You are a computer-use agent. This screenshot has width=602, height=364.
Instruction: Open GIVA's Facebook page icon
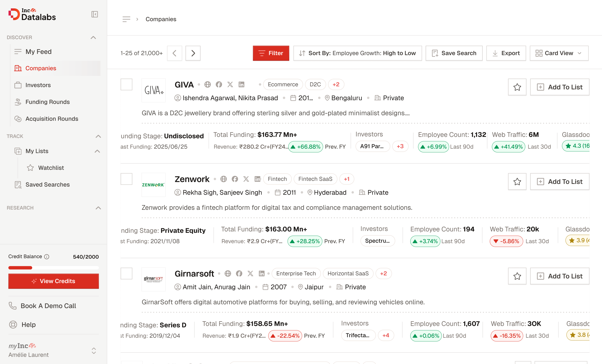point(219,84)
